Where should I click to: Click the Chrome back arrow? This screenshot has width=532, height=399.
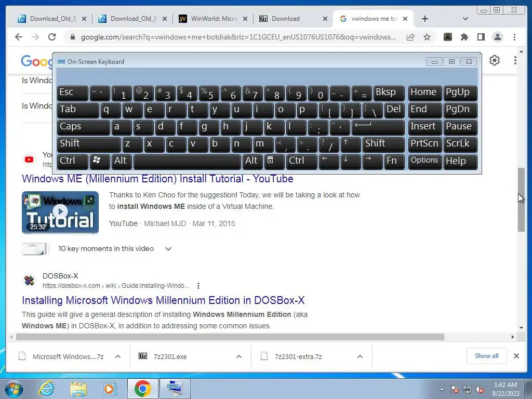click(19, 37)
